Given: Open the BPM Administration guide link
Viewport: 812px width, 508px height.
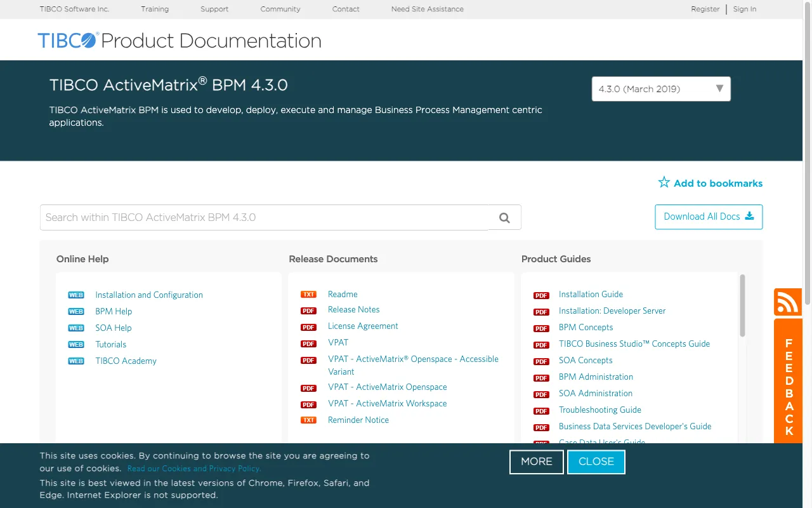Looking at the screenshot, I should [596, 377].
